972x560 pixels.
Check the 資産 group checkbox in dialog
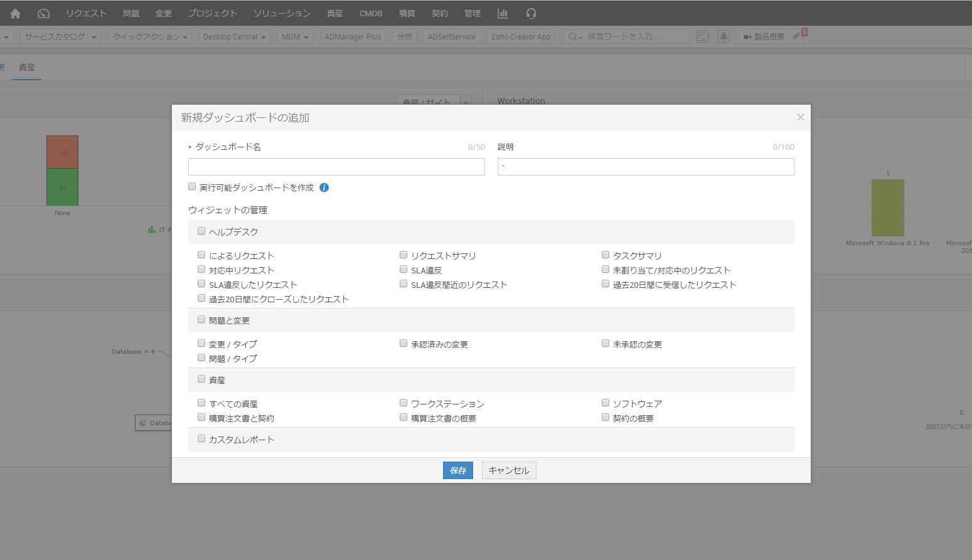pyautogui.click(x=201, y=379)
